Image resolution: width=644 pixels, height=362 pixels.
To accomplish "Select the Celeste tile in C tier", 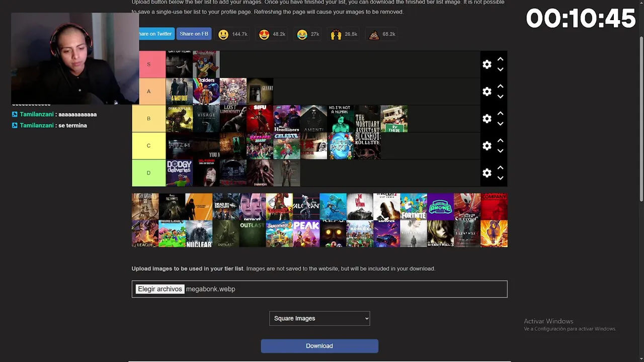I will [287, 146].
